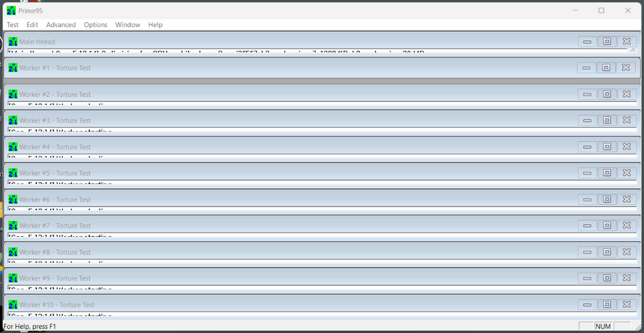
Task: Close the Worker #6 window
Action: (x=627, y=199)
